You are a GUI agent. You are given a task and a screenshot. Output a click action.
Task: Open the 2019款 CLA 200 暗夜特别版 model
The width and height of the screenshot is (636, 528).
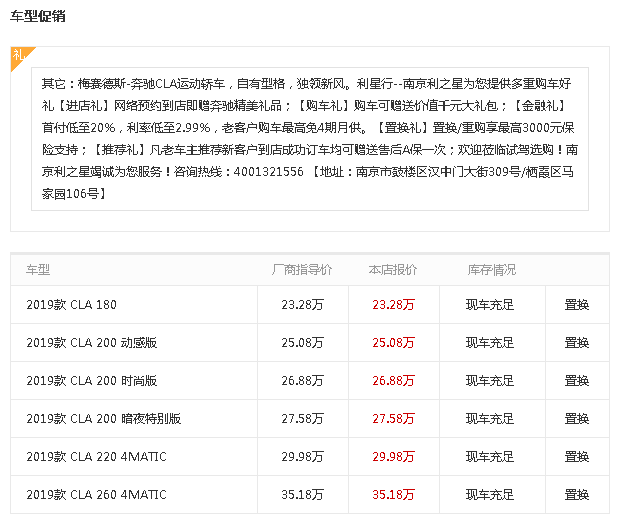(x=104, y=419)
